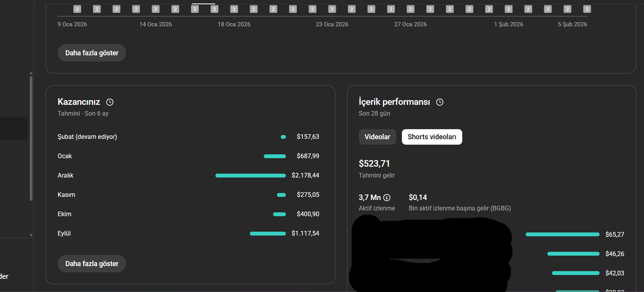The height and width of the screenshot is (292, 644).
Task: Click the Aralık earnings bar
Action: [x=250, y=176]
